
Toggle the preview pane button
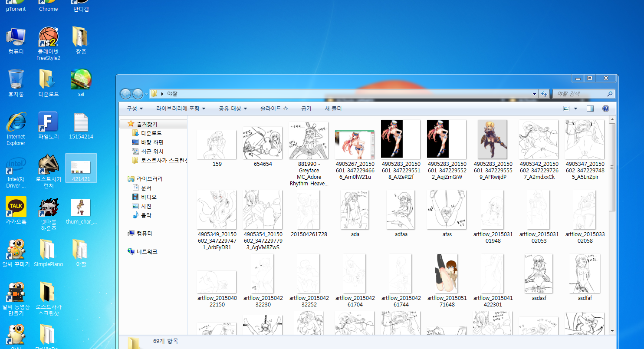pyautogui.click(x=590, y=109)
